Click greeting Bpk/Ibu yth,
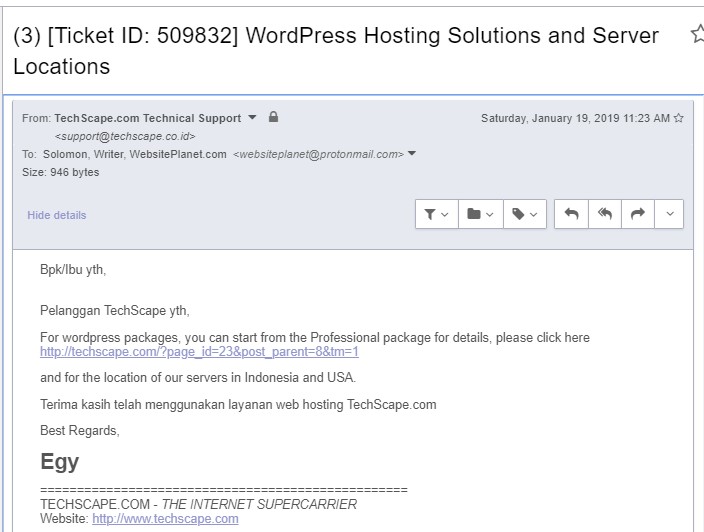The width and height of the screenshot is (704, 532). [73, 270]
